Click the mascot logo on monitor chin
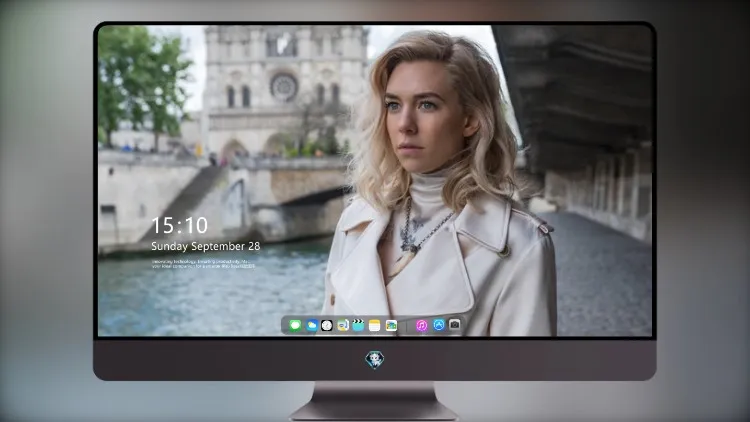This screenshot has height=422, width=750. [375, 359]
